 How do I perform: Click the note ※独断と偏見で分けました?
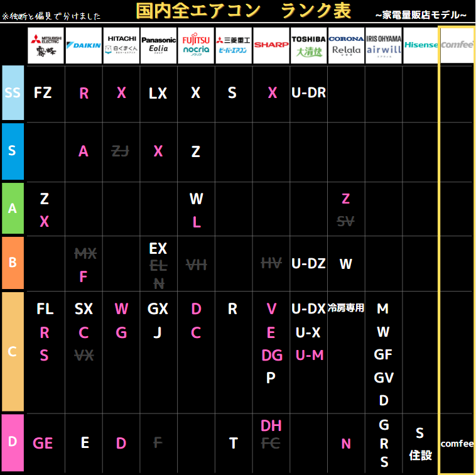click(x=51, y=16)
